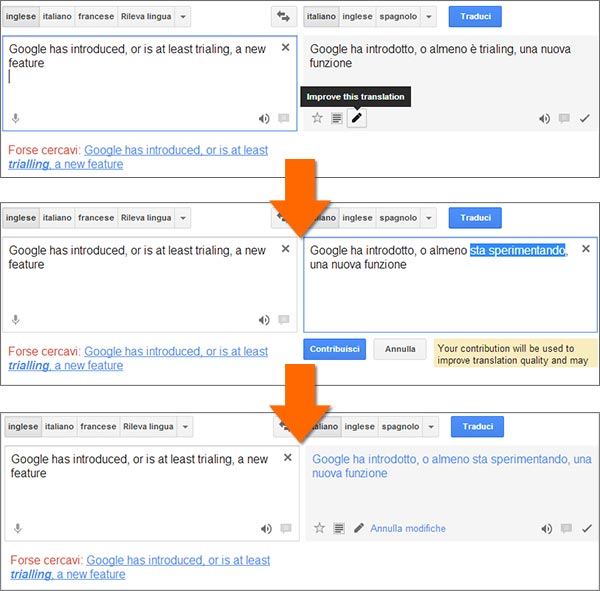
Task: Play source audio in bottom panel
Action: [x=266, y=529]
